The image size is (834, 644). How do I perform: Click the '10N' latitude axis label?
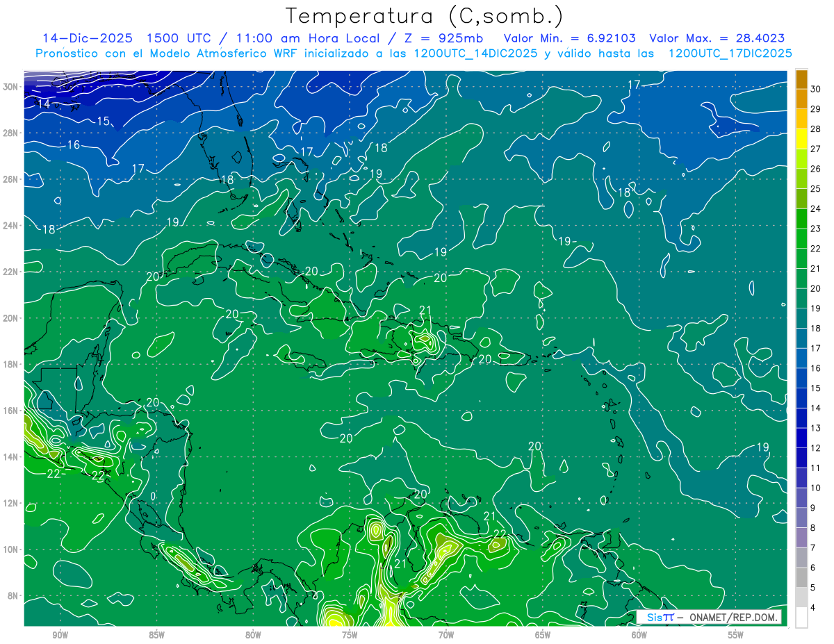pos(10,549)
